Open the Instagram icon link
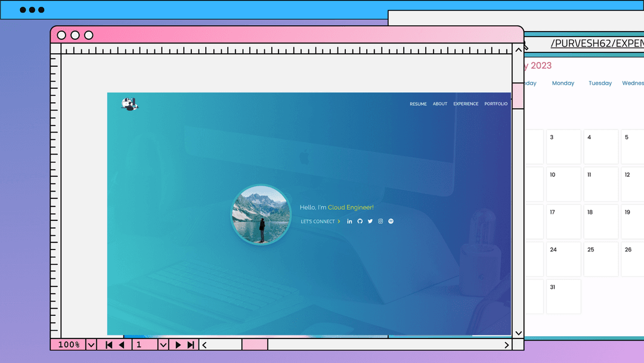Image resolution: width=644 pixels, height=363 pixels. [x=380, y=222]
